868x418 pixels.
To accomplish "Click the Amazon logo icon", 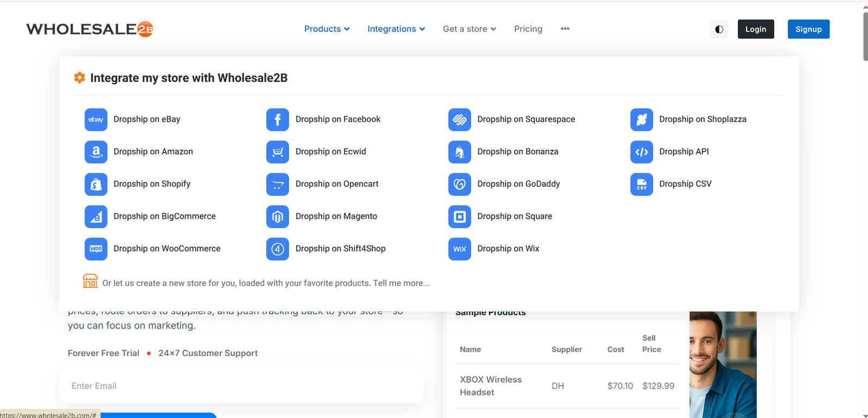I will pos(96,152).
